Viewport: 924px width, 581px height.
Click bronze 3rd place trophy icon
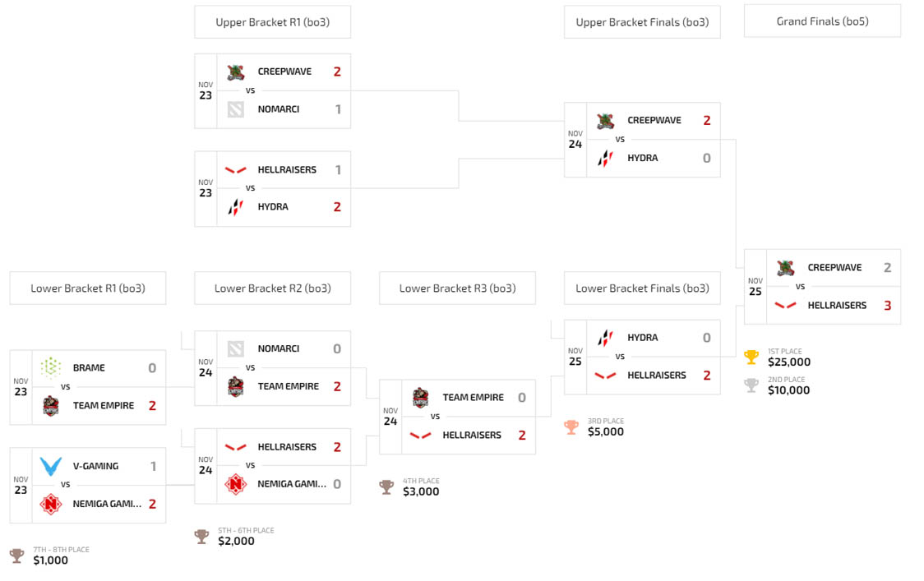571,427
